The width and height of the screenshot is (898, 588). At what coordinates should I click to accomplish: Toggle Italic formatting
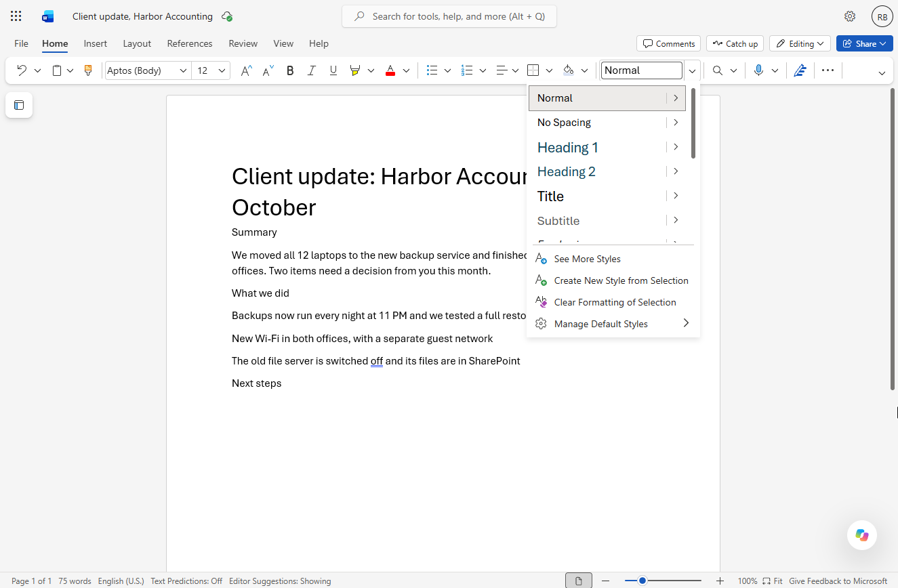coord(312,70)
